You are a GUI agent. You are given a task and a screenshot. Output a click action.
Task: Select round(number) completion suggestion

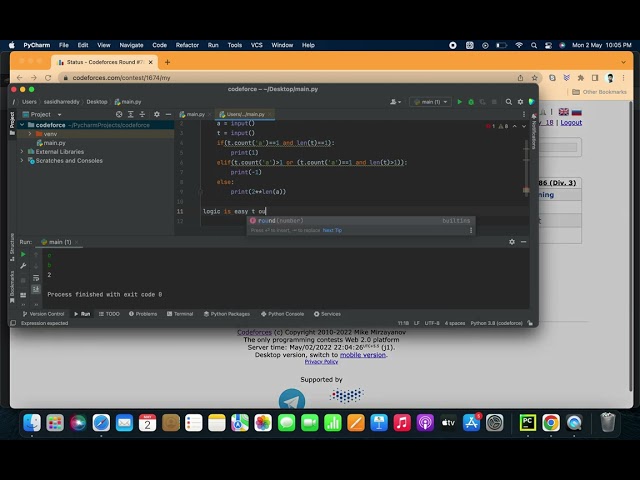pyautogui.click(x=361, y=220)
